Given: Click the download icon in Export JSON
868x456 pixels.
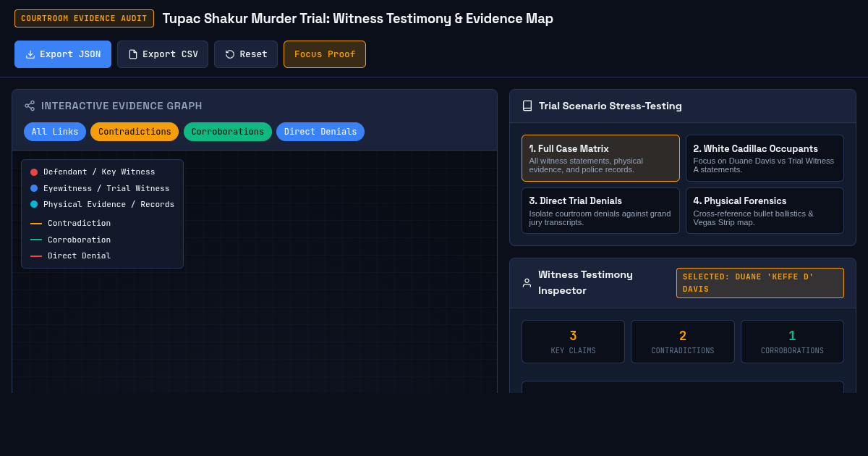Looking at the screenshot, I should point(30,54).
